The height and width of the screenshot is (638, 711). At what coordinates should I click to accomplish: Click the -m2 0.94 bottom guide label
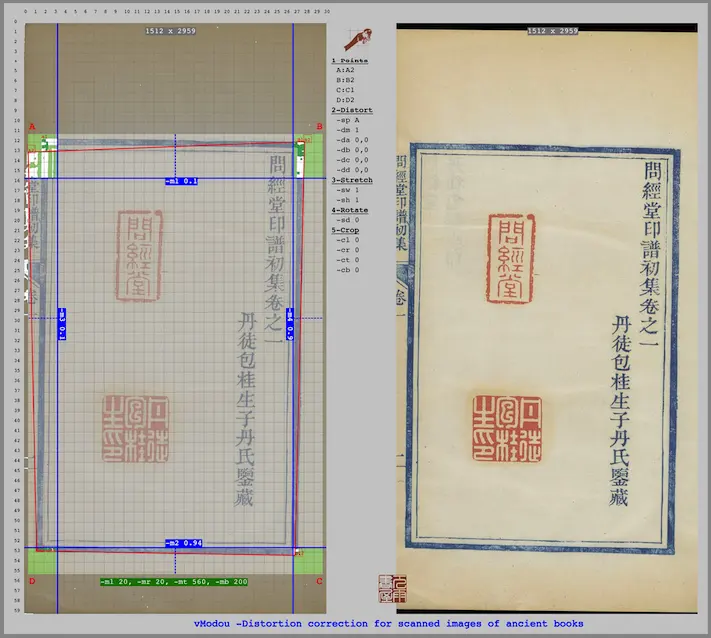point(184,543)
